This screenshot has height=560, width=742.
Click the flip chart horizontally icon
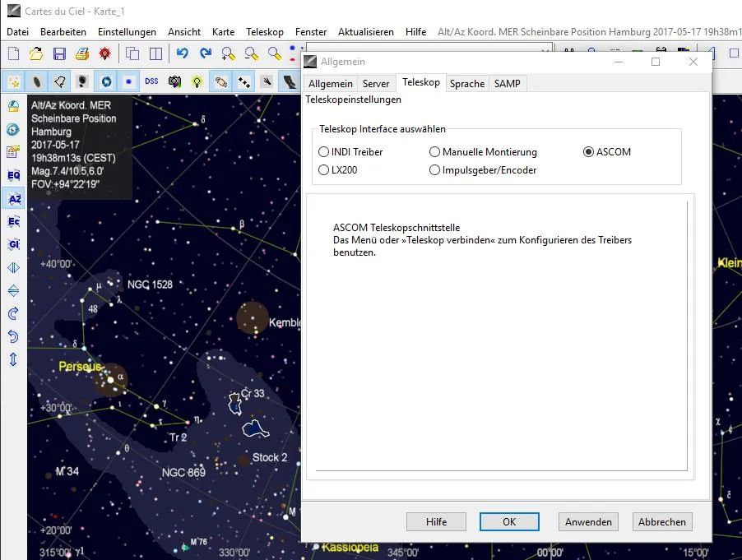pos(13,267)
